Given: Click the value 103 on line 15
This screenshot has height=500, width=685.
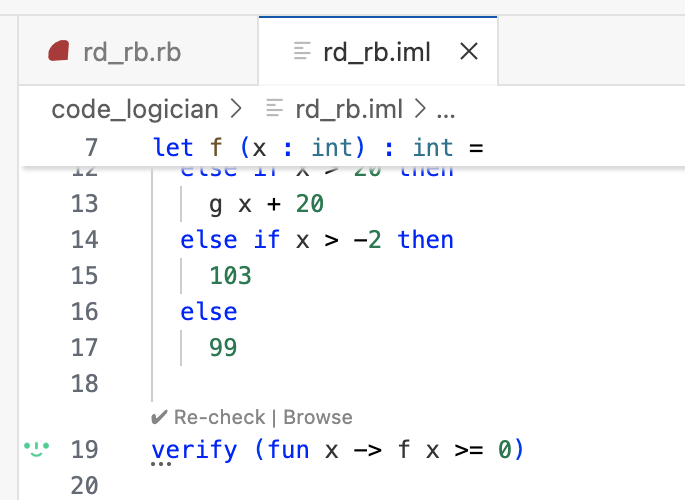Looking at the screenshot, I should (231, 276).
